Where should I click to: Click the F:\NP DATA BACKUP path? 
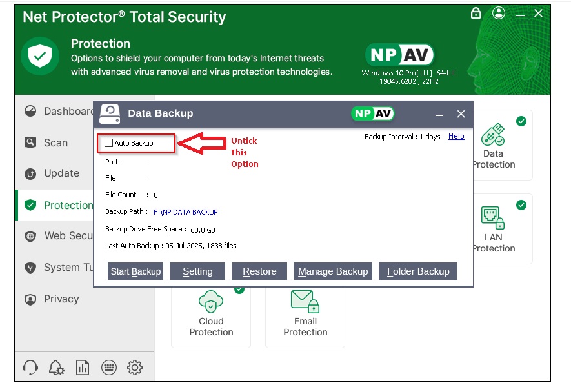185,212
